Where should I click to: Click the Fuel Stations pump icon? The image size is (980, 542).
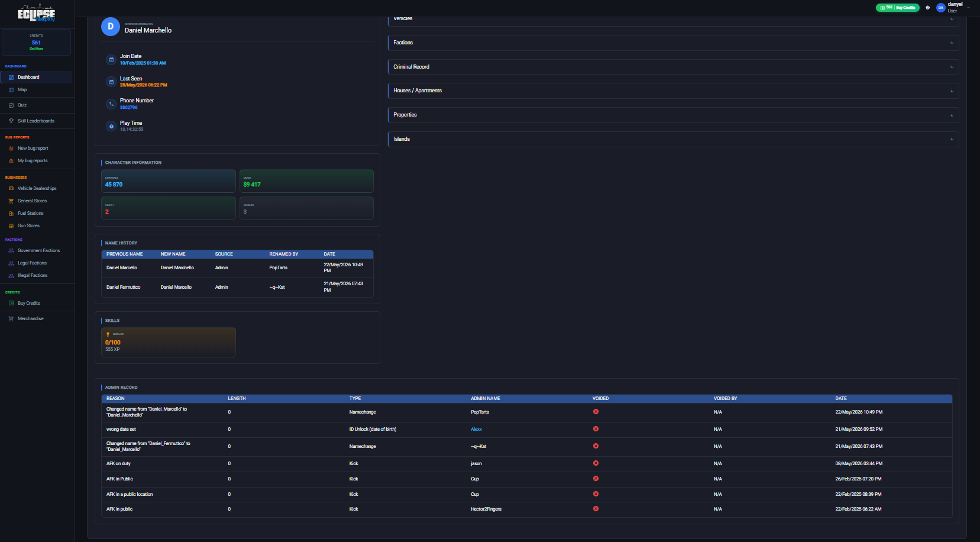(x=11, y=214)
